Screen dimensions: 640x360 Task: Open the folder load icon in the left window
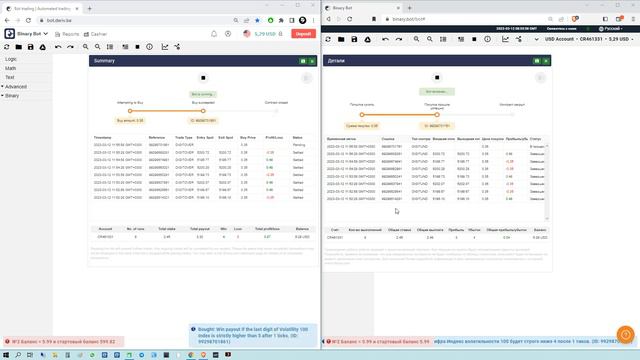tap(18, 47)
